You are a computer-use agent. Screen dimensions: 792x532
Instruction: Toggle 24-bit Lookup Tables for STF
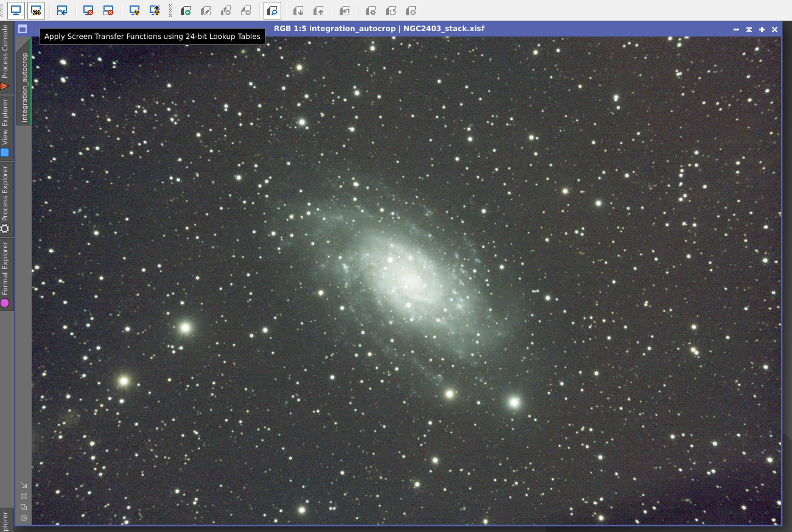pyautogui.click(x=36, y=10)
